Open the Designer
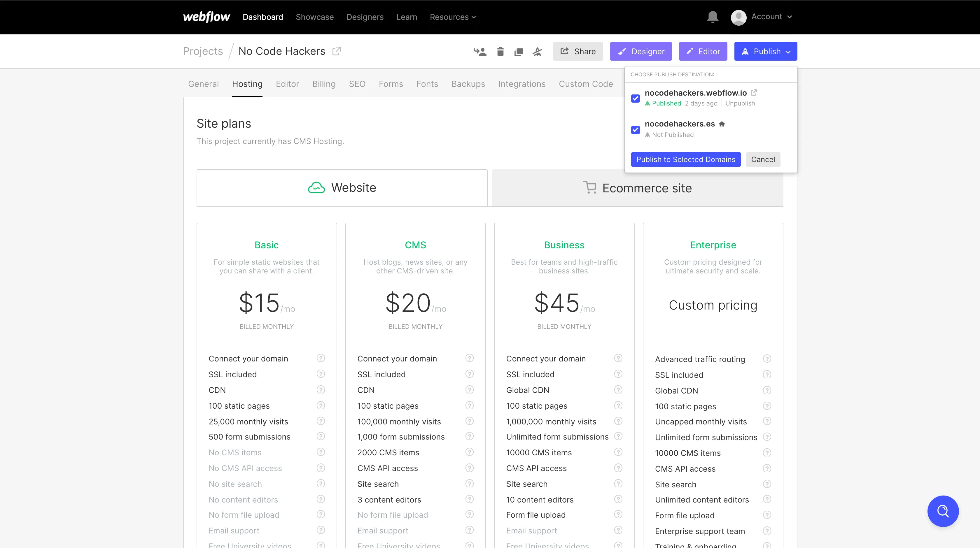 pos(641,51)
